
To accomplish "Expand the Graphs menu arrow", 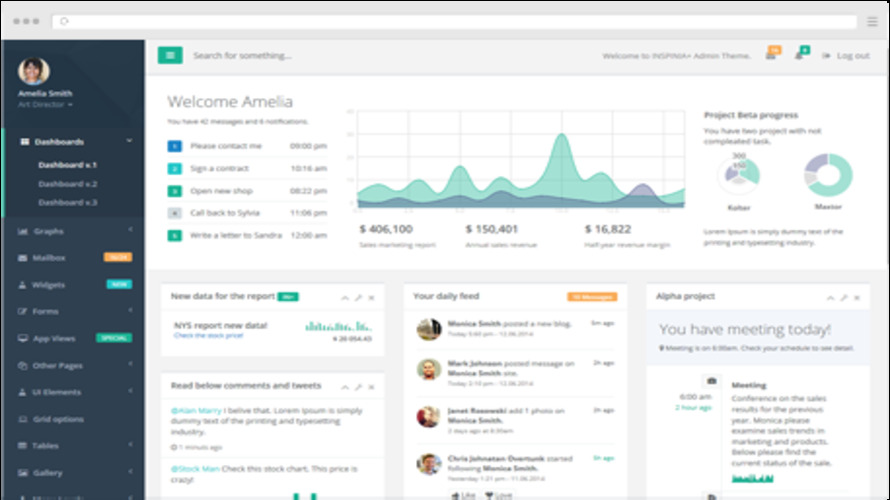I will click(x=130, y=230).
